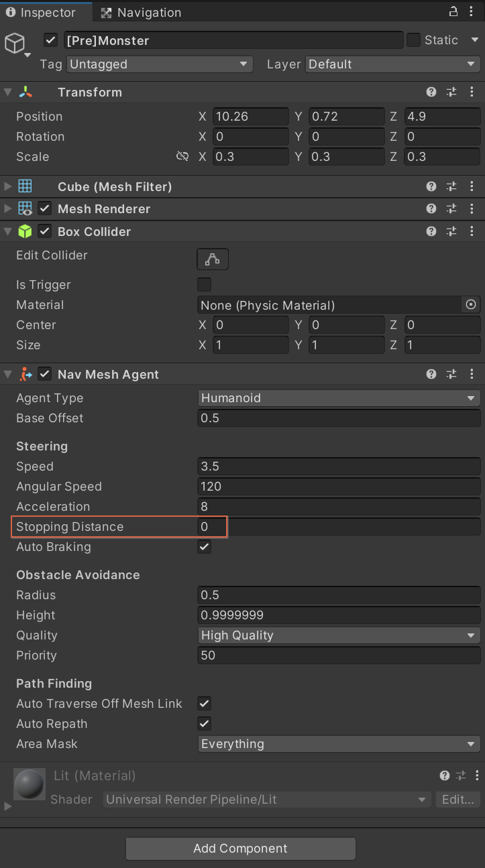
Task: Uncheck Auto Braking
Action: [205, 547]
